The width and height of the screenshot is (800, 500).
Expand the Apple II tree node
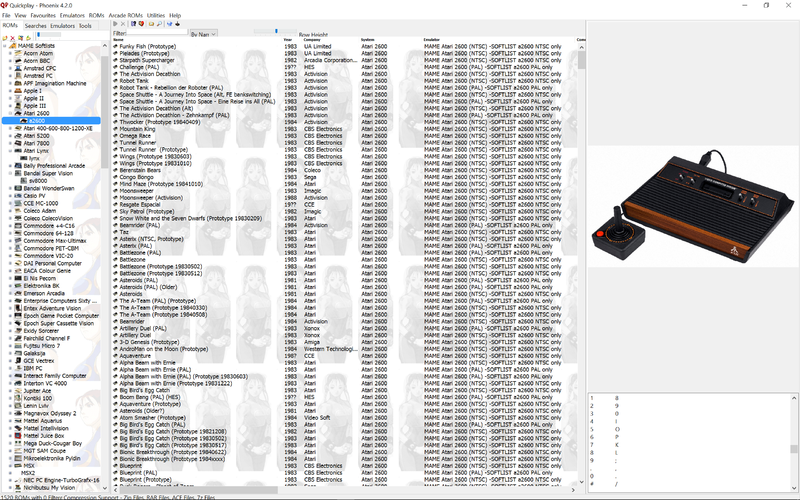(10, 98)
